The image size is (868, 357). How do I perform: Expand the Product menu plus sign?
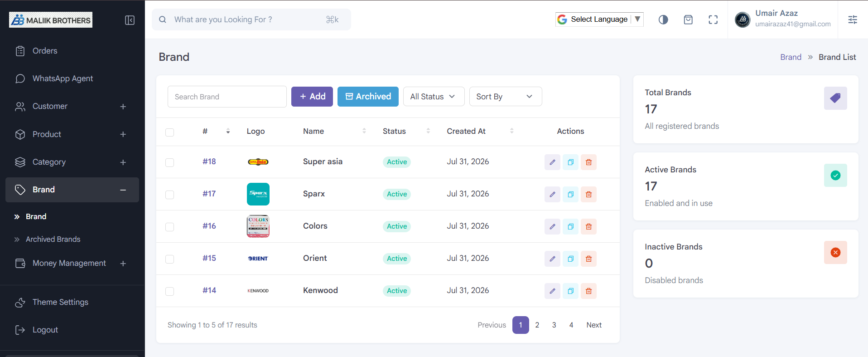point(123,134)
